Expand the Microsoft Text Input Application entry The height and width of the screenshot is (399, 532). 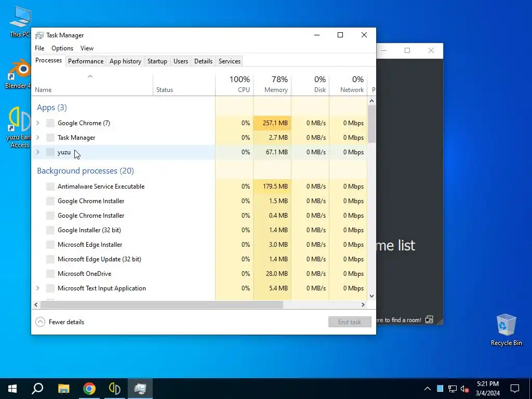pos(38,288)
